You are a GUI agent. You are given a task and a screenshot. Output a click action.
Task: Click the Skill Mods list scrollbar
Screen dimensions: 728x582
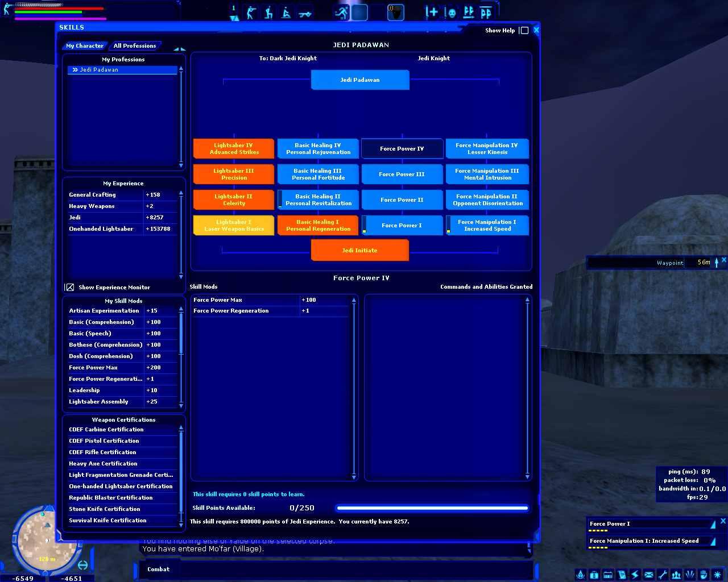[354, 388]
